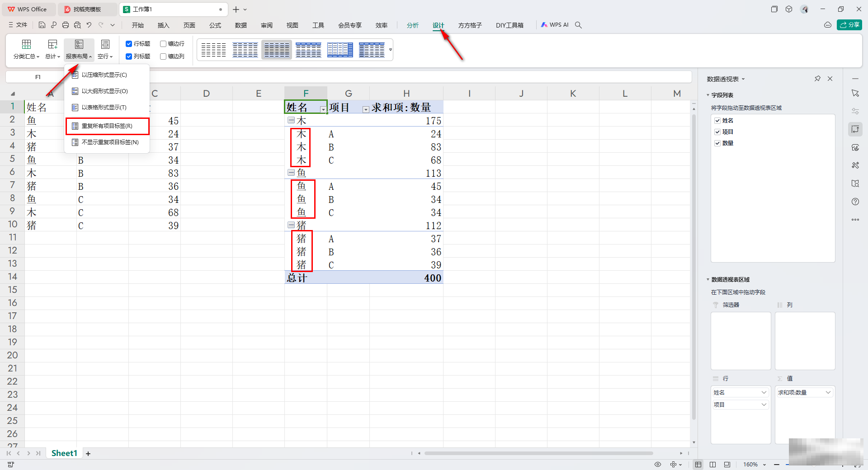The height and width of the screenshot is (470, 868).
Task: Open a new tab with the plus button
Action: (x=236, y=9)
